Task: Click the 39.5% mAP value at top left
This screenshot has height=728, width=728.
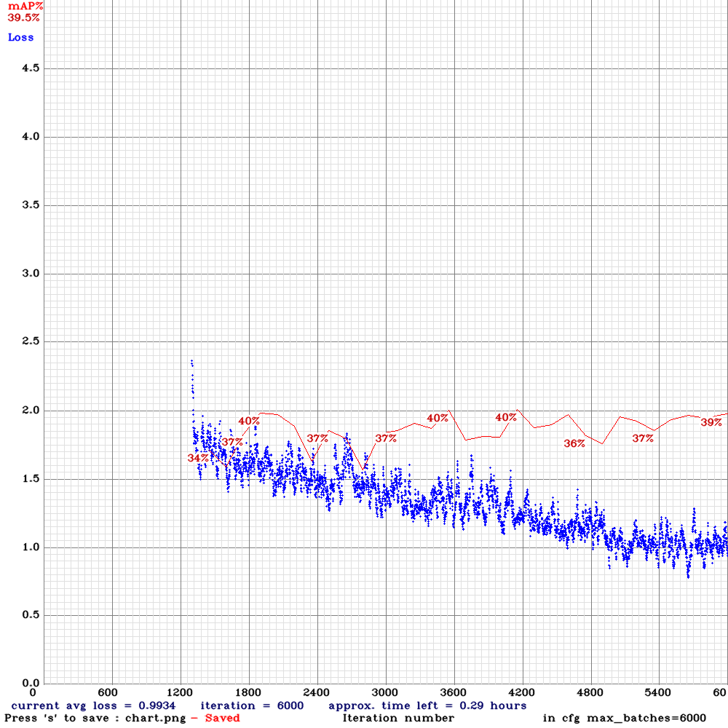Action: point(24,17)
